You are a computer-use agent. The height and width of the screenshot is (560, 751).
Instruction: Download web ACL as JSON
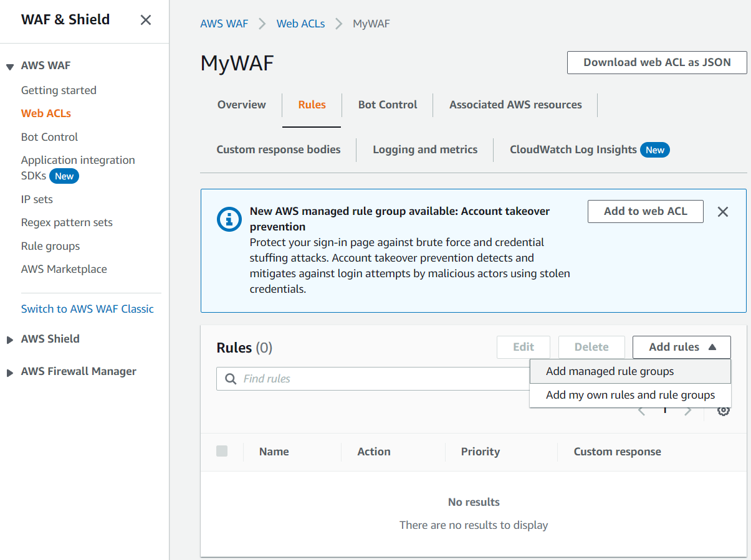657,62
